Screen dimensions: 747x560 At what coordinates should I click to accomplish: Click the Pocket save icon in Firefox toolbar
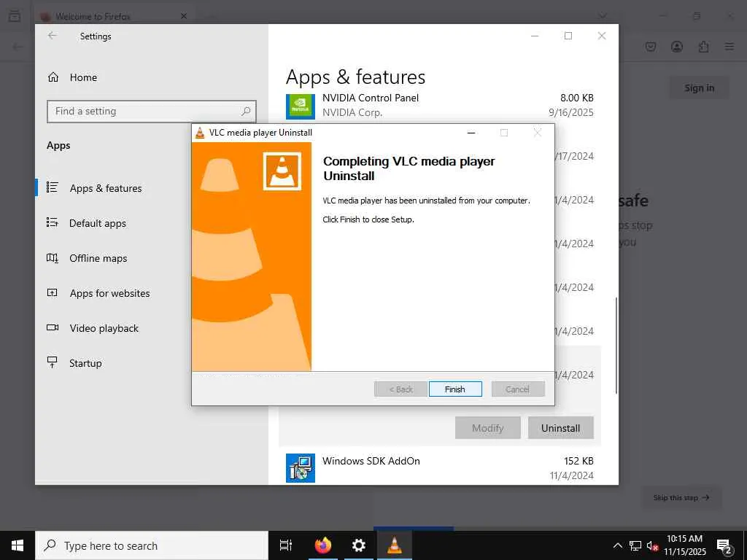coord(651,47)
